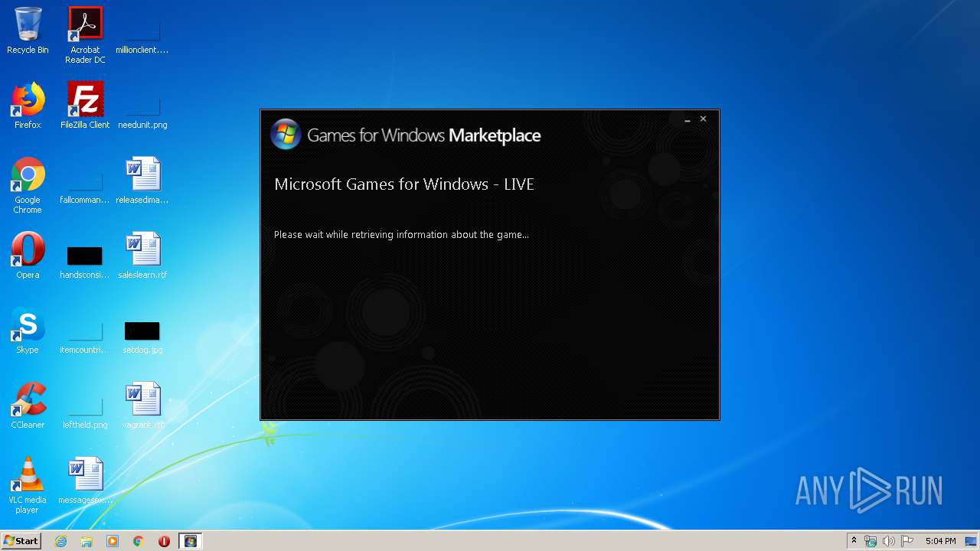Open network status tray icon
This screenshot has height=551, width=980.
click(871, 541)
